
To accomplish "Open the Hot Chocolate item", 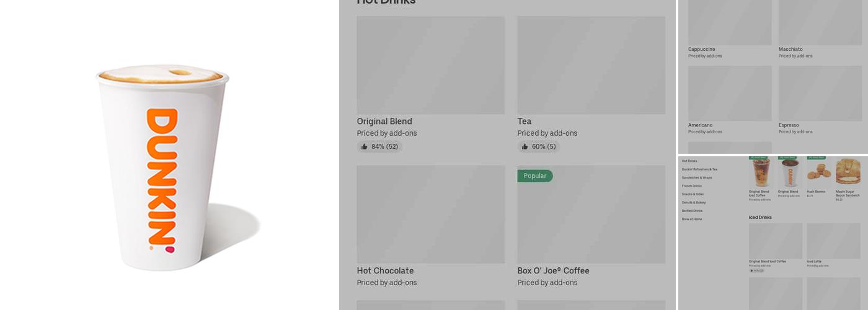I will coord(430,215).
